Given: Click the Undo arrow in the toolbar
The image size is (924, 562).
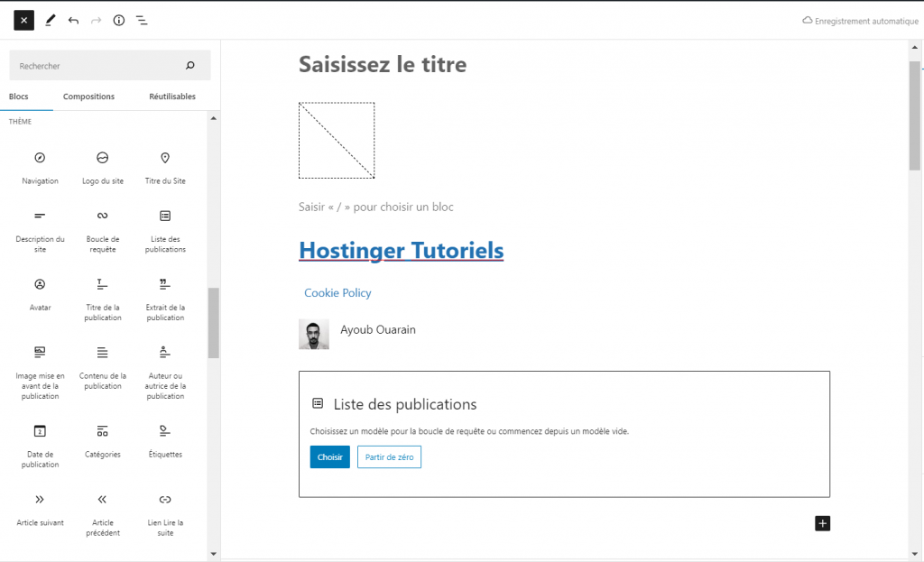Looking at the screenshot, I should (74, 19).
